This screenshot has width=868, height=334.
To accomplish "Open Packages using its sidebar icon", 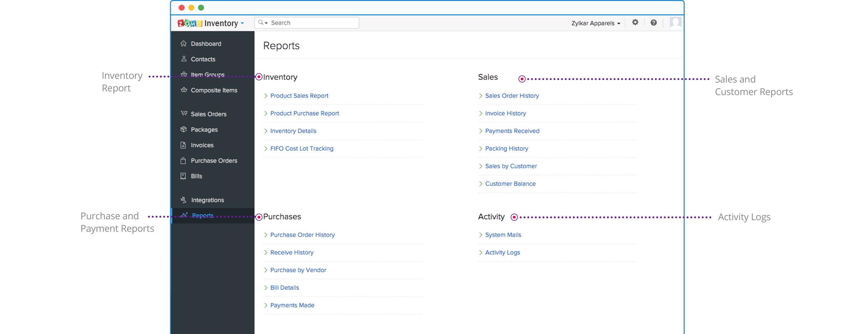I will 184,129.
